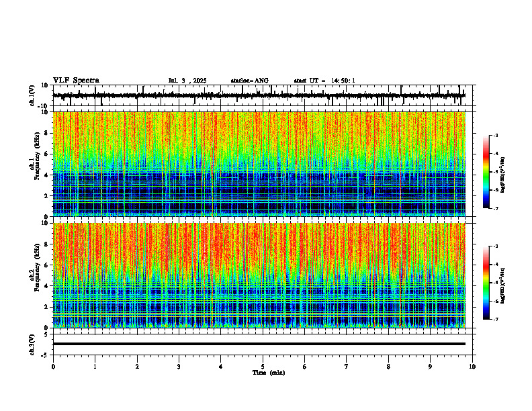Select the date text "Jul 3, 2025"

(x=187, y=81)
